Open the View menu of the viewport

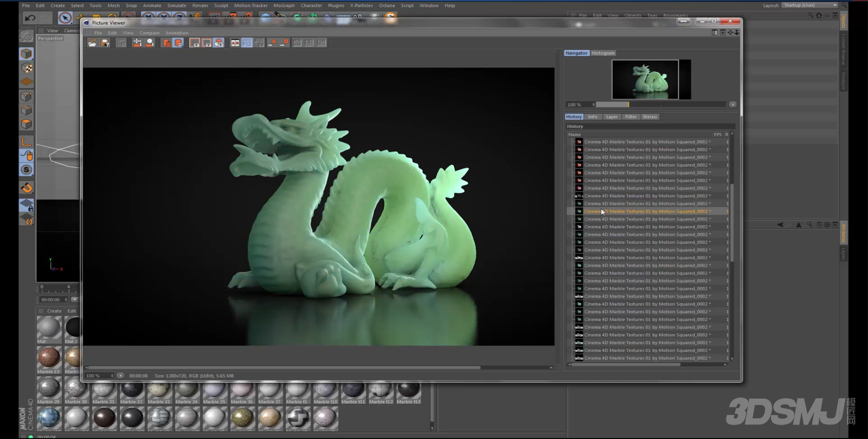coord(52,30)
